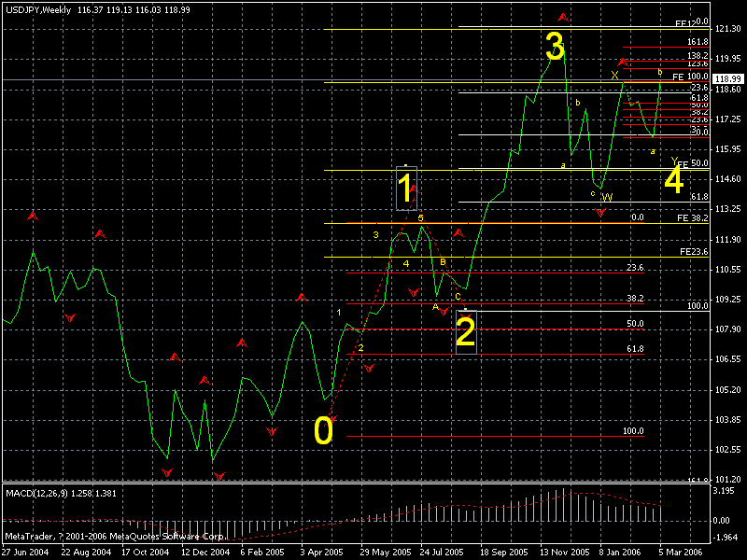This screenshot has width=747, height=560.
Task: Select the large boxed wave 1 label
Action: (x=406, y=189)
